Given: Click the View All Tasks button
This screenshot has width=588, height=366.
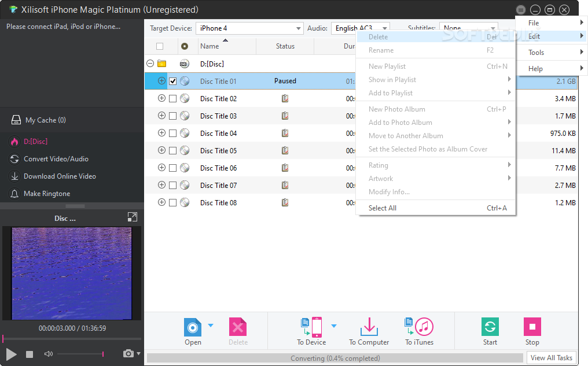Looking at the screenshot, I should click(551, 358).
